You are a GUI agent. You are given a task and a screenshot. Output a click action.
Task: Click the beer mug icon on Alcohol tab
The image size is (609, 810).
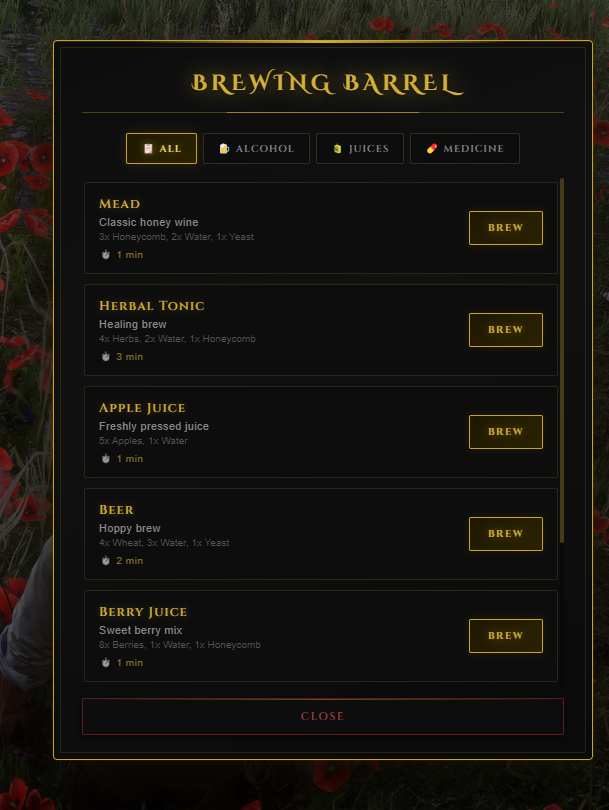(224, 149)
